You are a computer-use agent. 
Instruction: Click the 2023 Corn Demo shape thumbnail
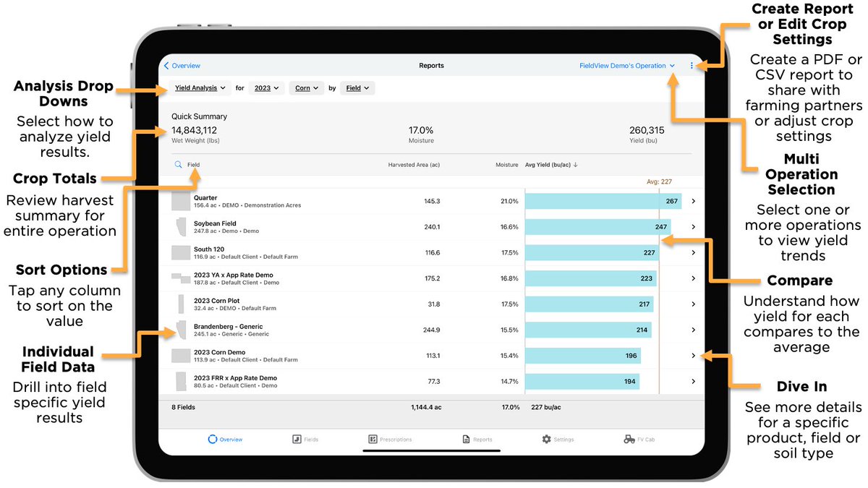coord(180,356)
